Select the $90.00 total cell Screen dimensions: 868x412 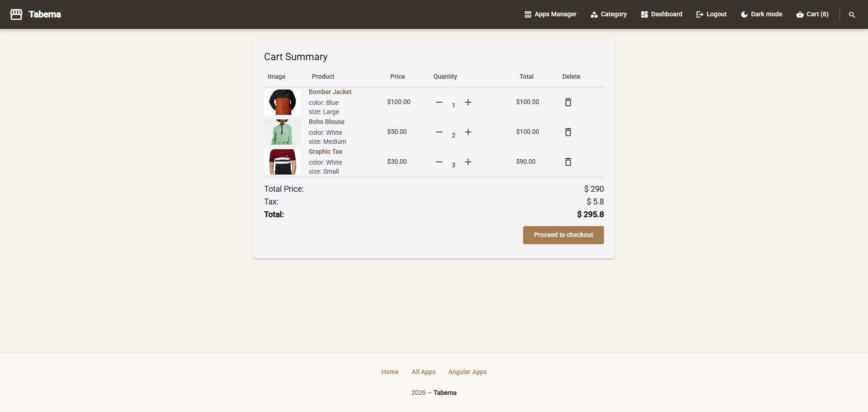526,161
